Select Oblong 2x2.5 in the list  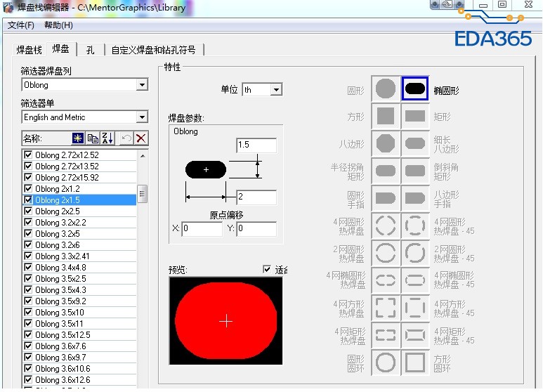coord(79,211)
